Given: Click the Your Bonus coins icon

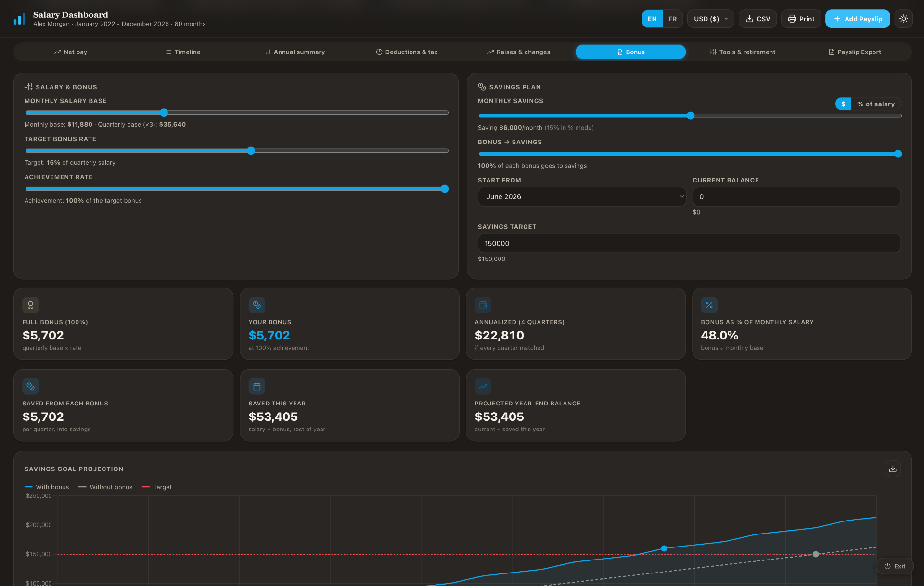Looking at the screenshot, I should coord(257,305).
